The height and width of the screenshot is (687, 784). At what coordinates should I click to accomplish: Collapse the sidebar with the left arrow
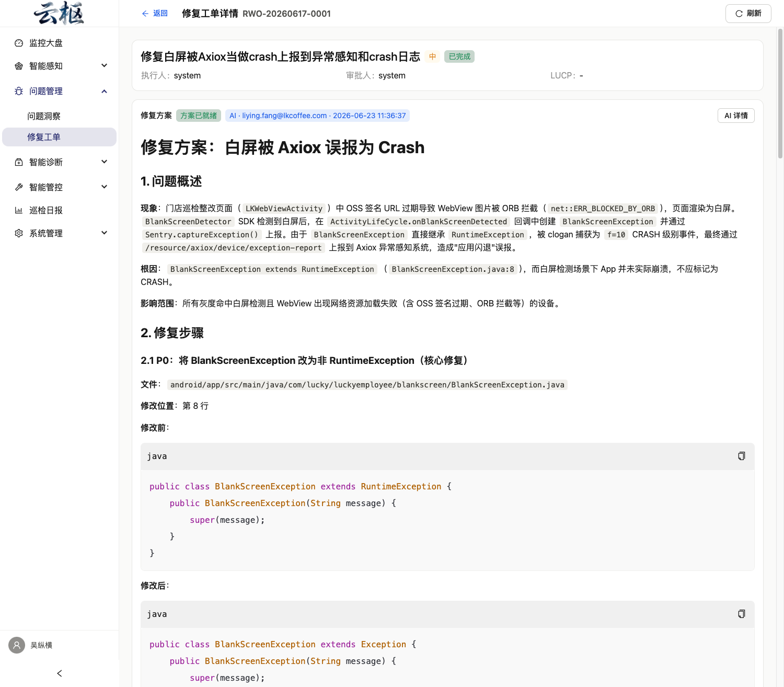pyautogui.click(x=60, y=673)
